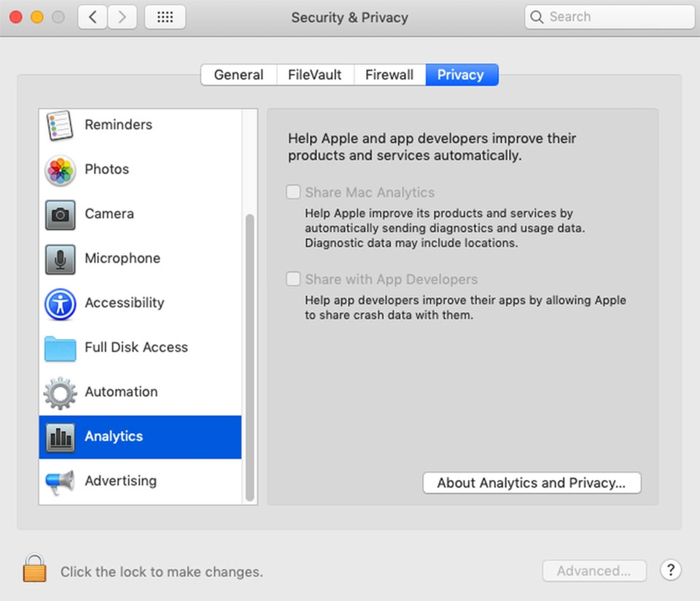Close the window with red button
The width and height of the screenshot is (700, 601).
tap(15, 17)
